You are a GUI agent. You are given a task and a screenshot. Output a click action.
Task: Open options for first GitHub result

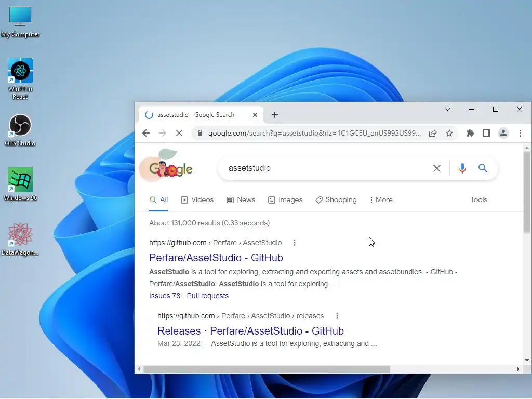pyautogui.click(x=295, y=243)
